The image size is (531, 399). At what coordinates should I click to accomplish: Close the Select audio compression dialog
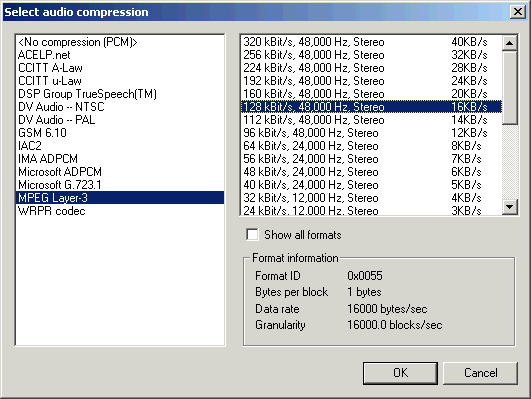point(518,12)
